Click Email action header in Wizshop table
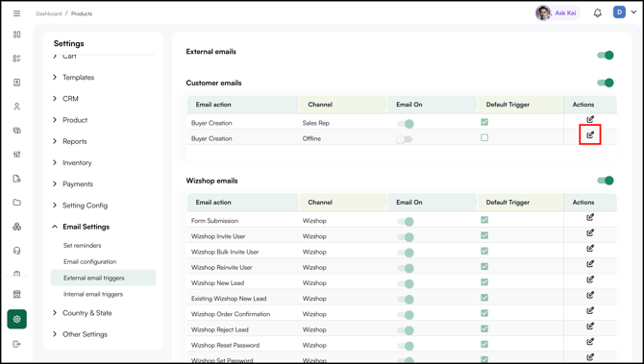This screenshot has width=644, height=364. (x=213, y=203)
